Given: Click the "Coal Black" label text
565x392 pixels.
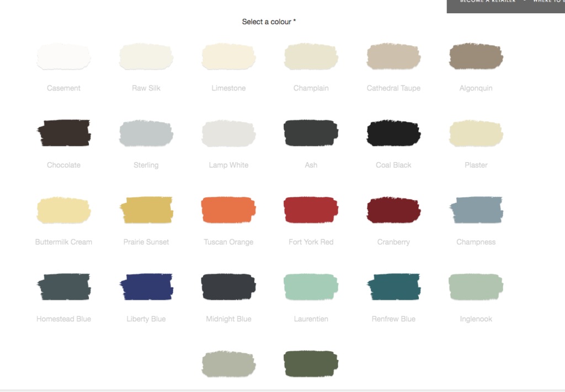Looking at the screenshot, I should (393, 165).
